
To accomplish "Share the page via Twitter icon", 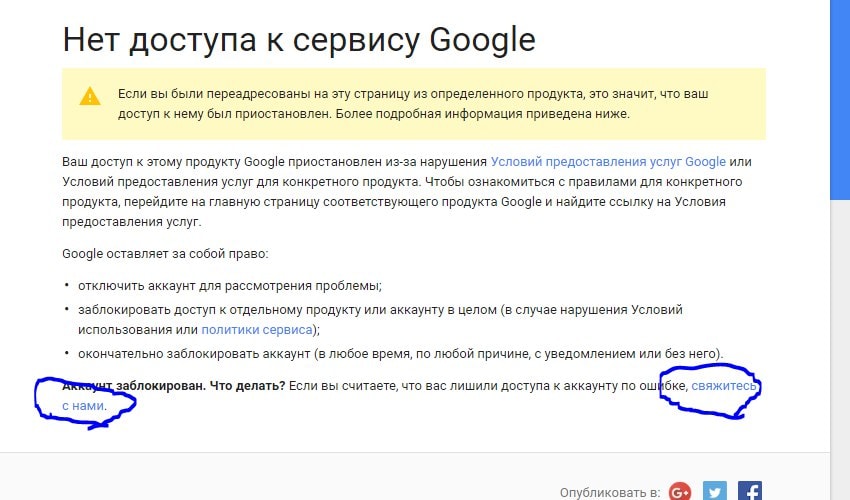I will (714, 491).
